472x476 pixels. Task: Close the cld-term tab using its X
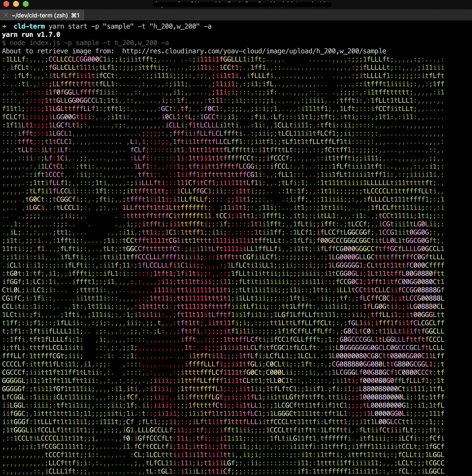click(x=6, y=15)
